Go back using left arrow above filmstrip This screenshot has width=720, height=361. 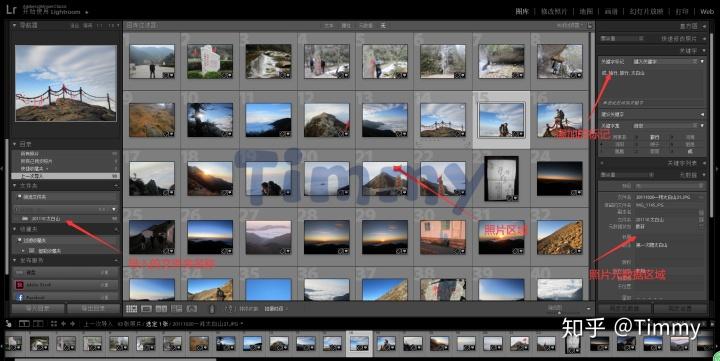coord(63,324)
